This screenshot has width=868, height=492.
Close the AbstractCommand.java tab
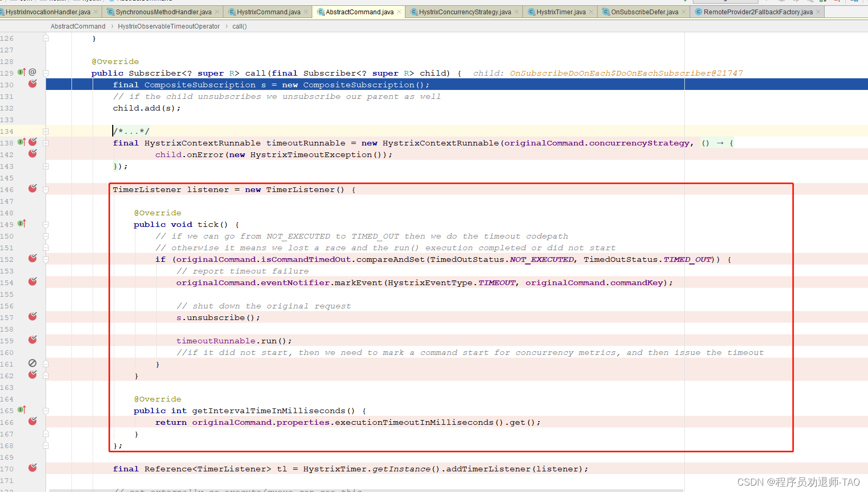(399, 12)
